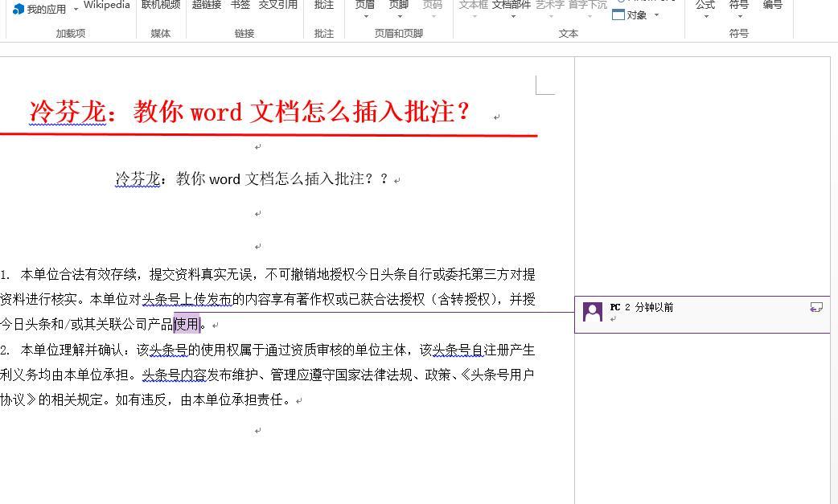838x504 pixels.
Task: Click paragraph 2 text 本单位理解并确认
Action: pyautogui.click(x=72, y=350)
